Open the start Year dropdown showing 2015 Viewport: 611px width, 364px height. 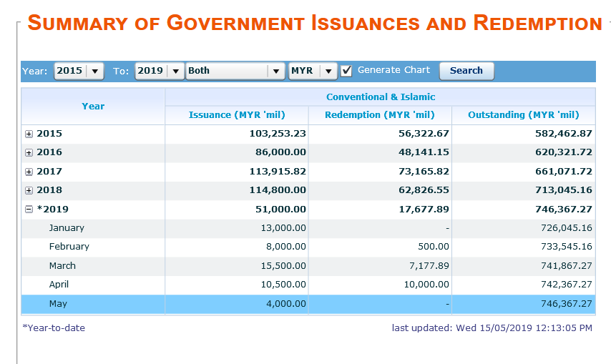[x=79, y=71]
